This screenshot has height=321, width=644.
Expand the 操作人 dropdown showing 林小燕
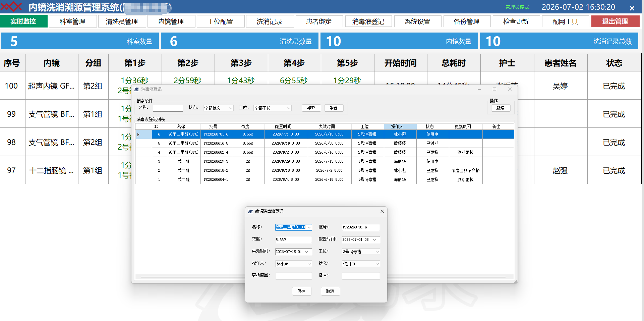click(x=309, y=264)
